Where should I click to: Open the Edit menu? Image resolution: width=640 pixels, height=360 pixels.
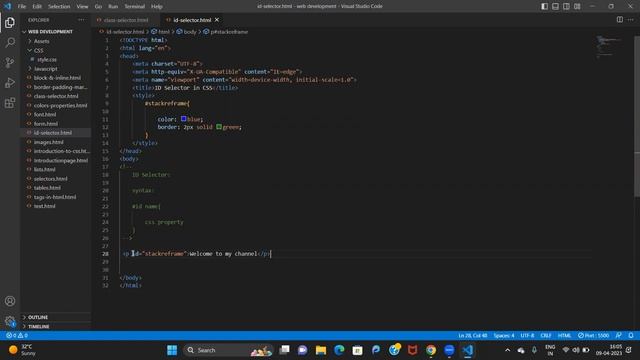(x=37, y=7)
